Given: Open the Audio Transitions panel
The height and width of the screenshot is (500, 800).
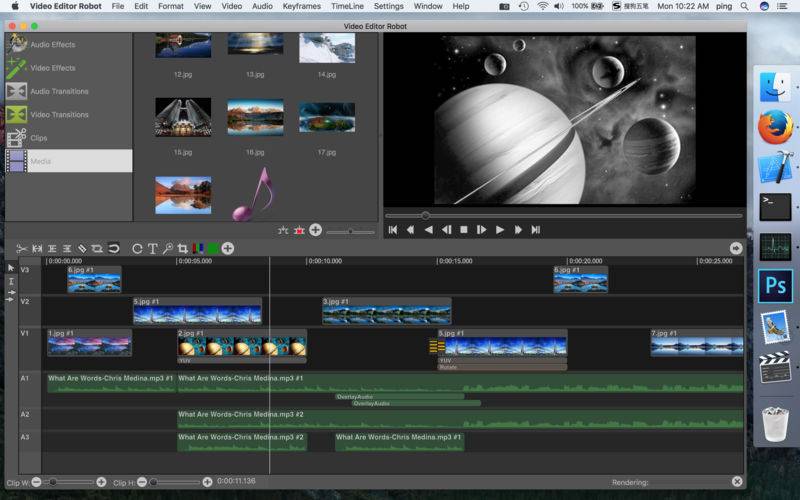Looking at the screenshot, I should pyautogui.click(x=59, y=91).
